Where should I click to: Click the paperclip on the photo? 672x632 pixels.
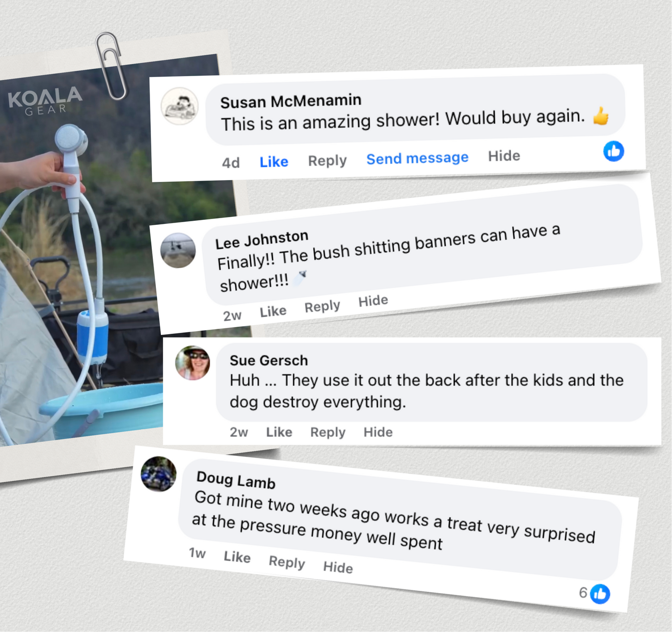(x=111, y=65)
